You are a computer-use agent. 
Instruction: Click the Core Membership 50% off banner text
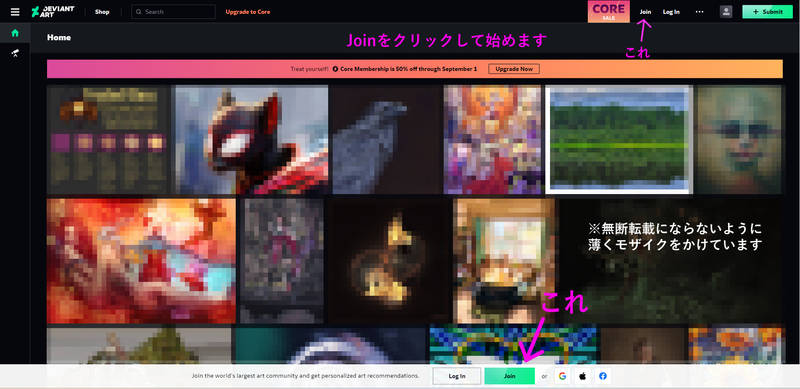point(408,69)
